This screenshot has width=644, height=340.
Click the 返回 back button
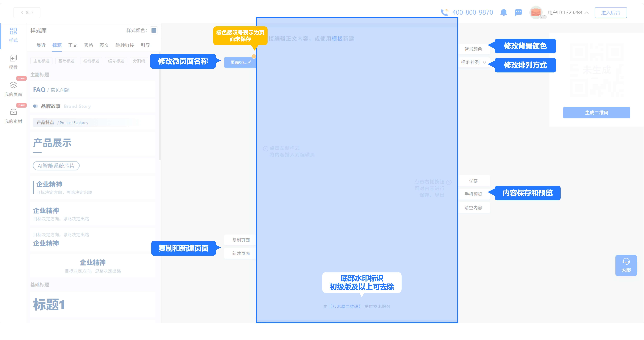(27, 13)
